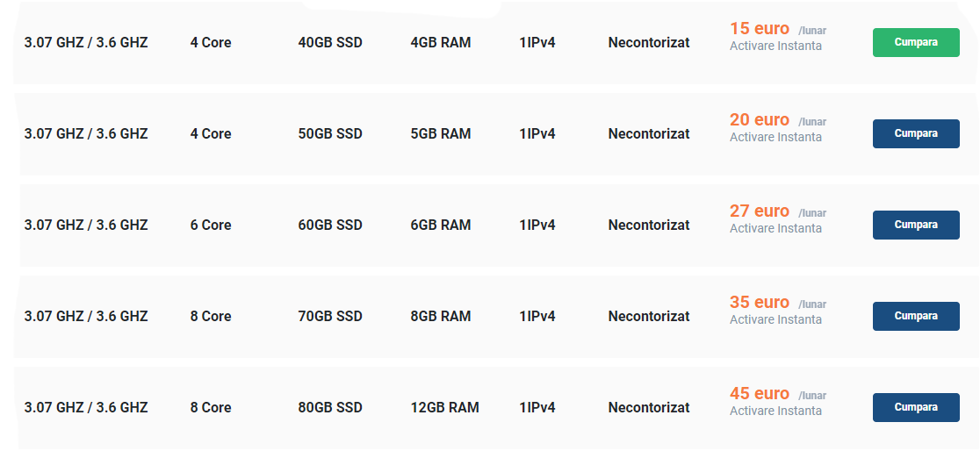Click the 27 euro price label
This screenshot has height=451, width=980.
tap(760, 211)
